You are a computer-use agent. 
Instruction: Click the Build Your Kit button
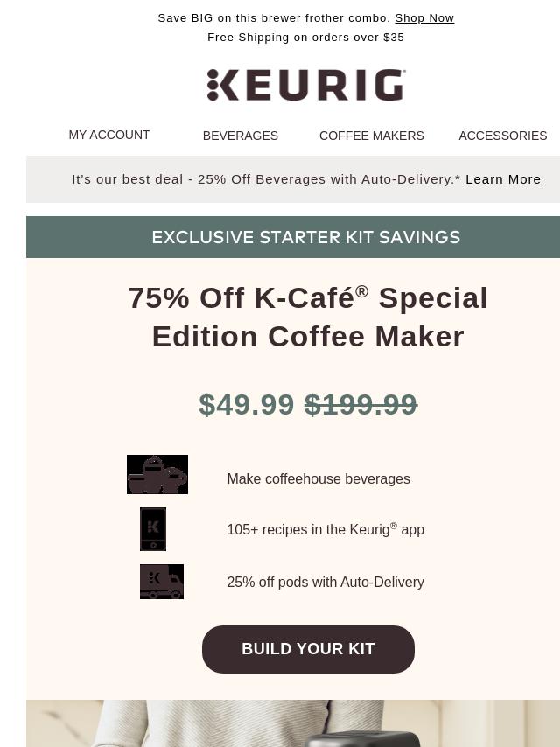point(308,649)
